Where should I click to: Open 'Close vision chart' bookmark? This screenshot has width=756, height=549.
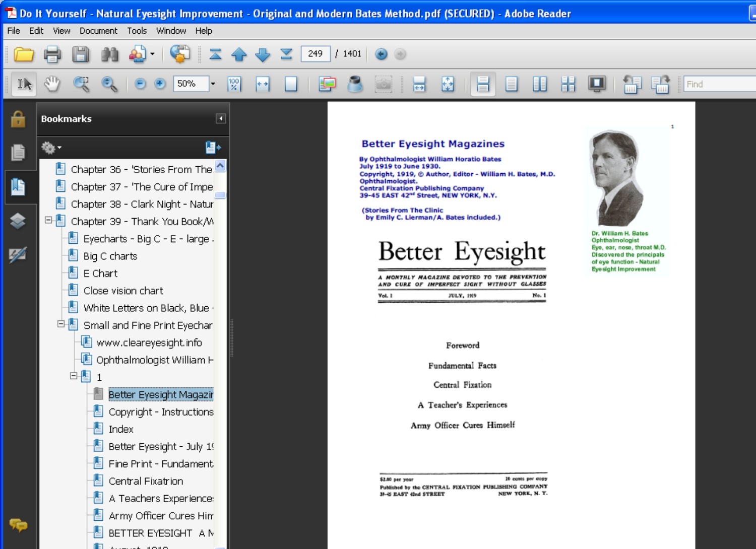pos(123,291)
